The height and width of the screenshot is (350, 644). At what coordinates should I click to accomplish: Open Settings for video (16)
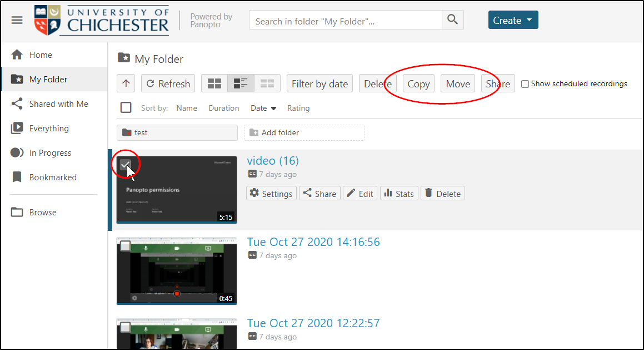271,194
